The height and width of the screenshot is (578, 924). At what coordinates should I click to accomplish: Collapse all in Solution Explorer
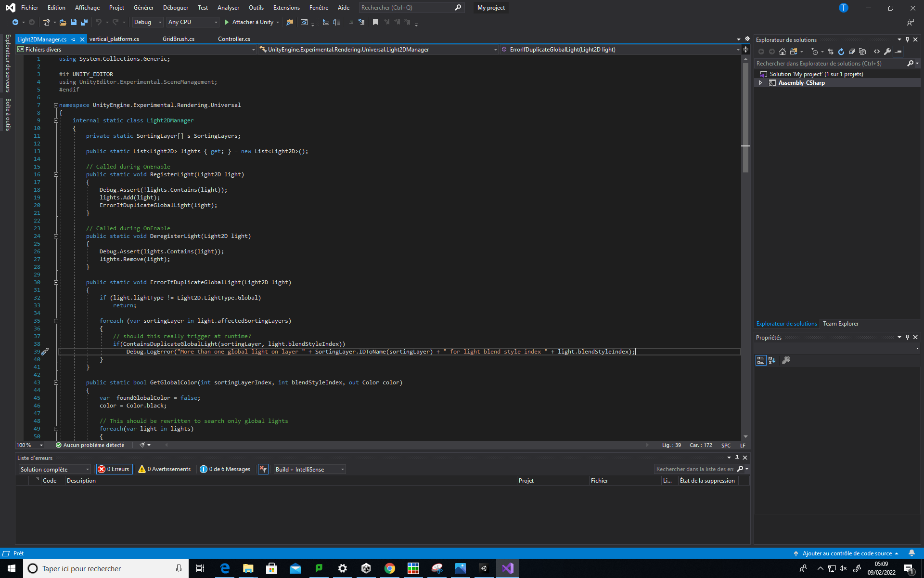(x=852, y=52)
